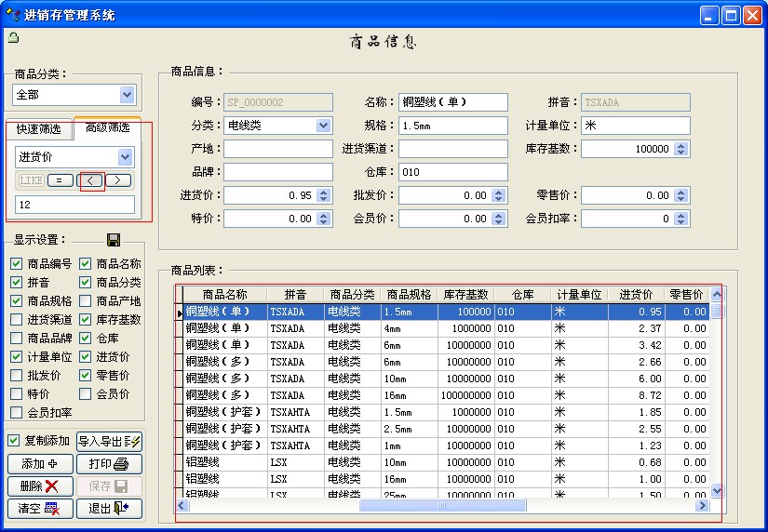Image resolution: width=768 pixels, height=532 pixels.
Task: Save display settings with floppy icon
Action: tap(114, 240)
